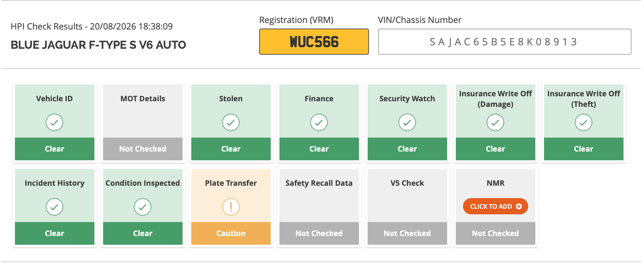Screen dimensions: 644x264
Task: Open the MOT Details Not Checked tile
Action: (143, 122)
